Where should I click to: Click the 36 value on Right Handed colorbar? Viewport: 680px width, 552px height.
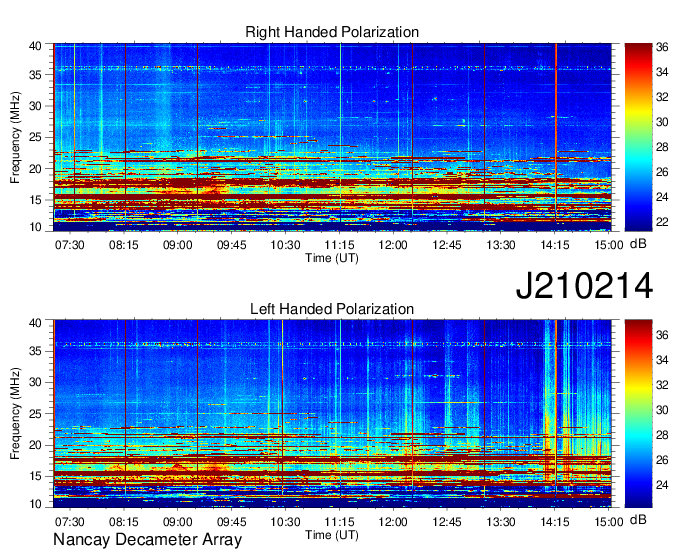(662, 47)
